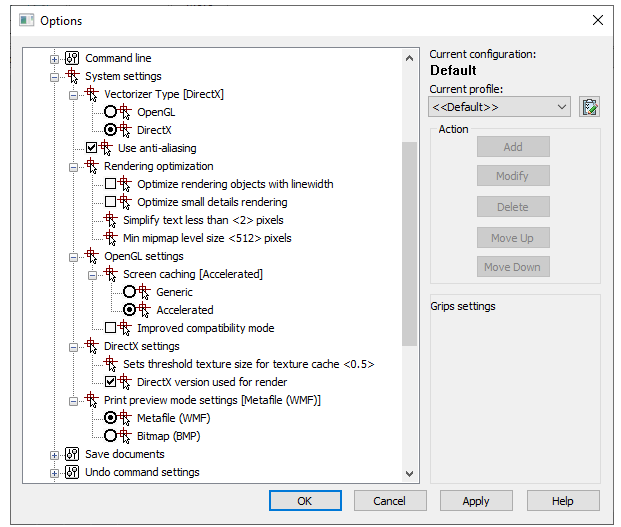Click the Cancel button
This screenshot has width=621, height=527.
pyautogui.click(x=390, y=501)
